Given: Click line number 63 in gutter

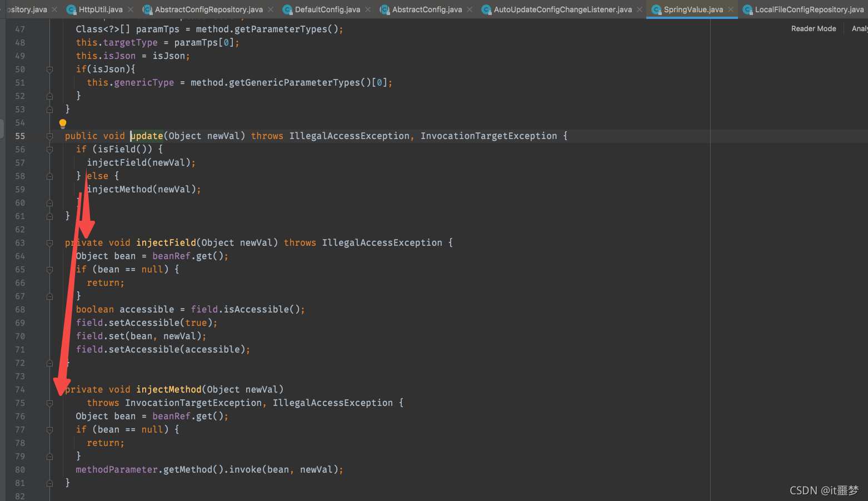Looking at the screenshot, I should [x=20, y=243].
